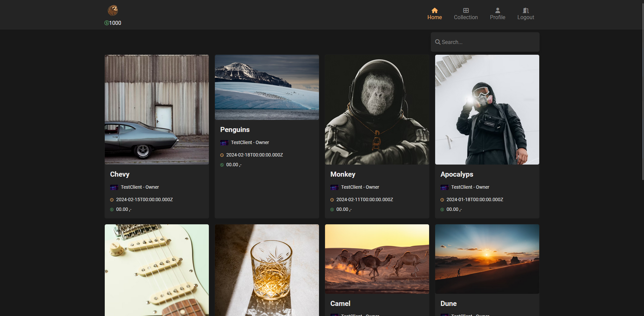Click TestClient - Owner on Chevy card
Image resolution: width=644 pixels, height=316 pixels.
140,187
